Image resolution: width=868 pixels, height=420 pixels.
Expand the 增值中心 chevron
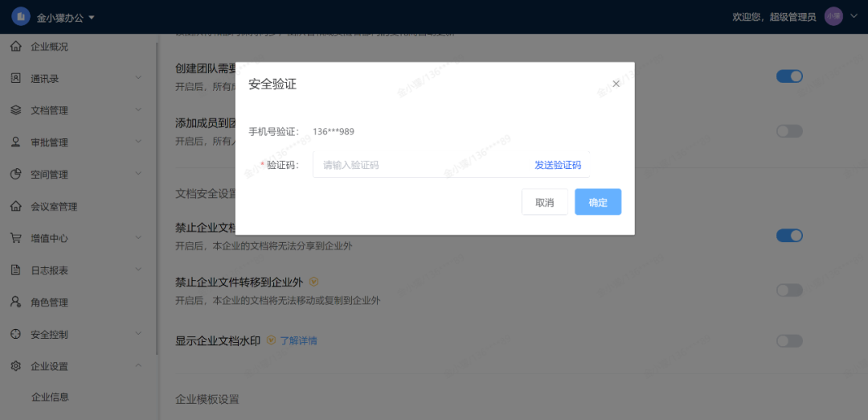[138, 237]
